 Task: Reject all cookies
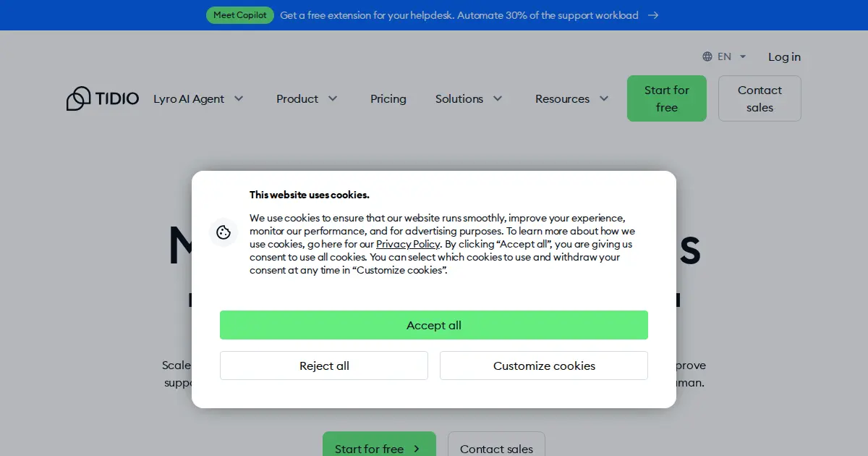coord(324,366)
